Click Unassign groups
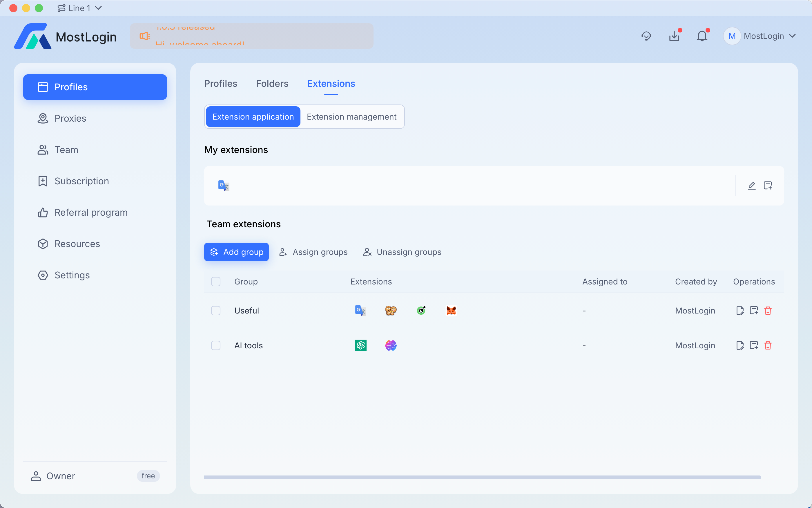 click(402, 252)
